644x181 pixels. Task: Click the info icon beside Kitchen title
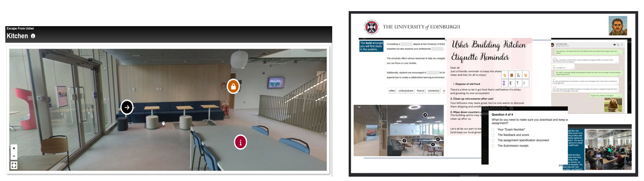point(33,36)
